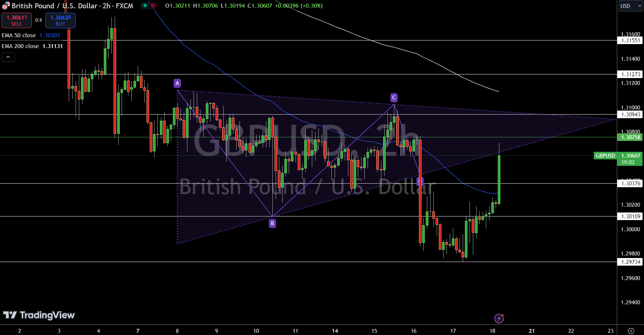The height and width of the screenshot is (335, 644).
Task: Open chart settings gear icon
Action: tap(631, 331)
